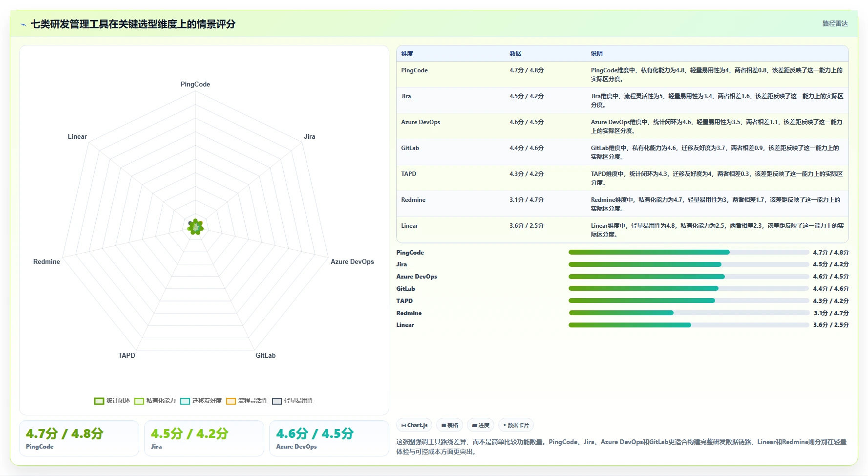
Task: Select the GitLab table row name
Action: 410,148
